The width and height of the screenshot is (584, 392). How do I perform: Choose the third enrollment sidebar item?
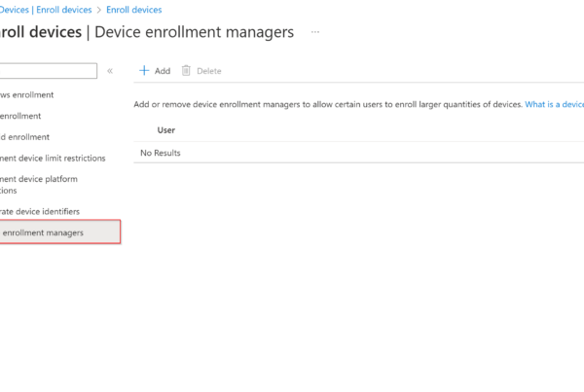tap(25, 137)
